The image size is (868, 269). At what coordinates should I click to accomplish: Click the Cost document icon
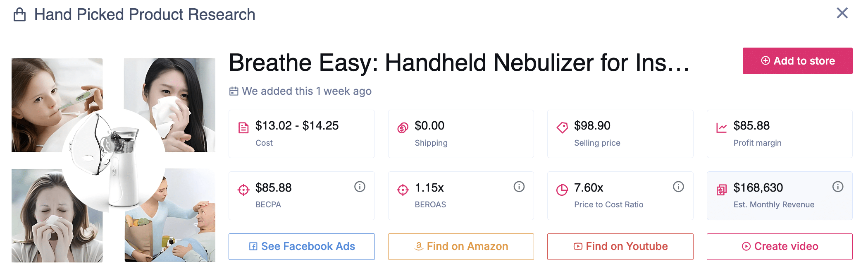(243, 128)
